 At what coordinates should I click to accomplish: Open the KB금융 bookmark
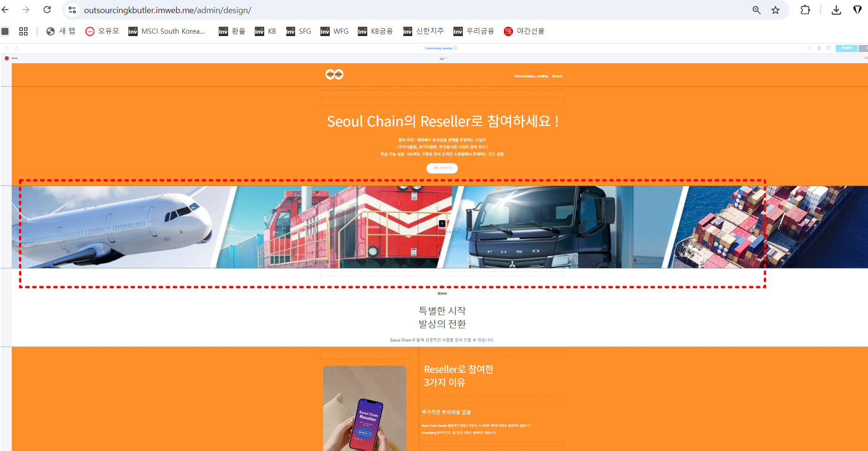click(375, 31)
